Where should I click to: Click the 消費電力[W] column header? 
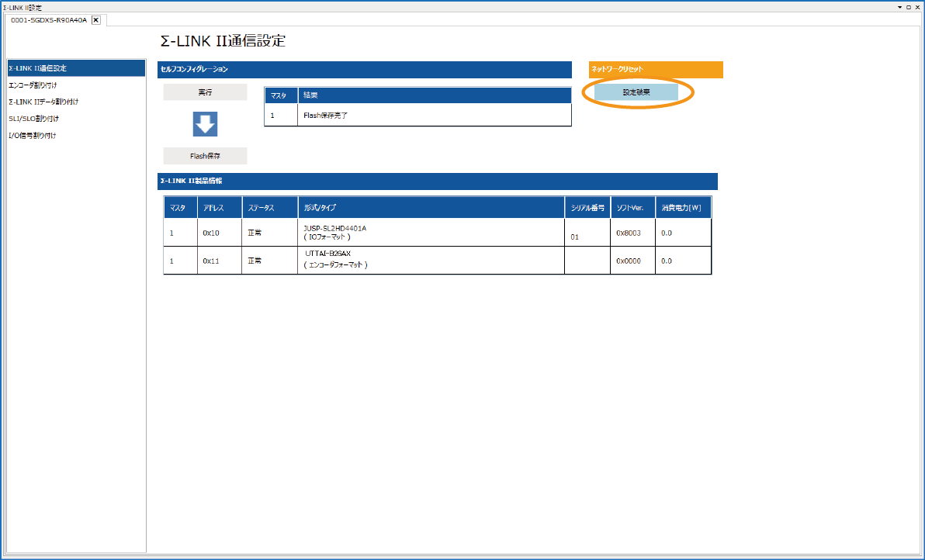coord(681,208)
